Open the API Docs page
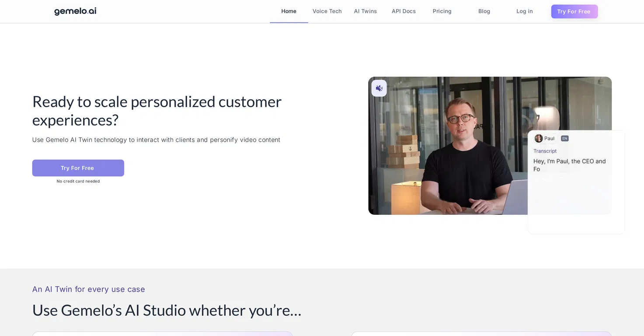644x336 pixels. click(x=404, y=11)
